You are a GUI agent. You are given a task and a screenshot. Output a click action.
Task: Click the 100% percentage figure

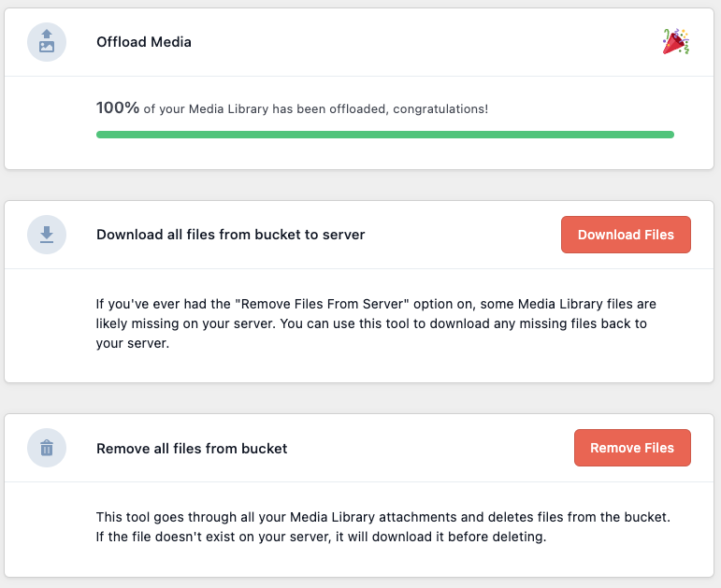coord(118,108)
